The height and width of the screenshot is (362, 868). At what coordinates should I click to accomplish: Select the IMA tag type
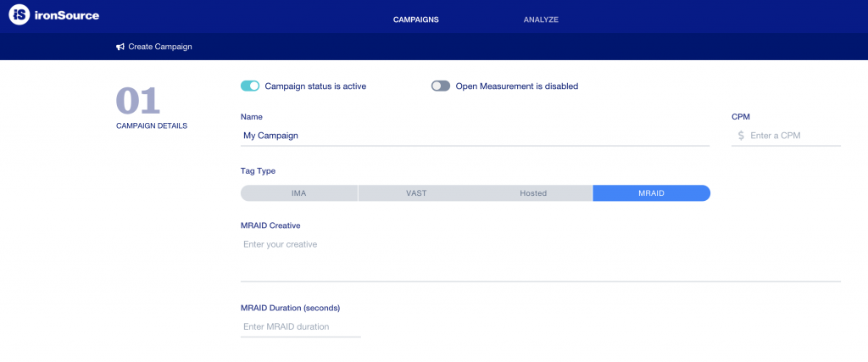pos(298,193)
